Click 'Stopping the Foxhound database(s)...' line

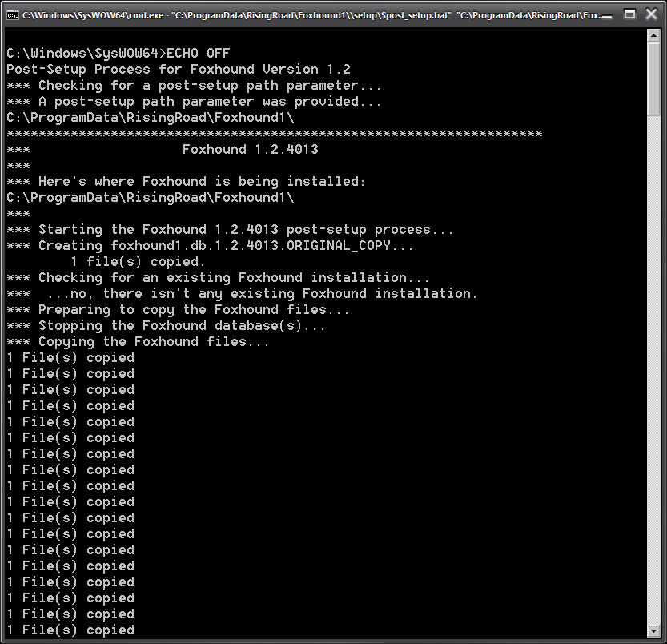tap(167, 326)
